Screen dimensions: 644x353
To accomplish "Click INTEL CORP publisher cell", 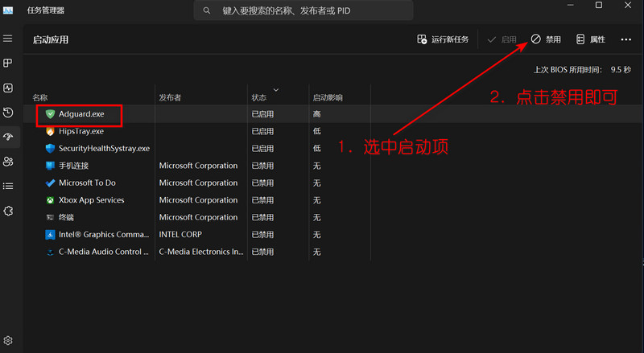I will click(180, 235).
